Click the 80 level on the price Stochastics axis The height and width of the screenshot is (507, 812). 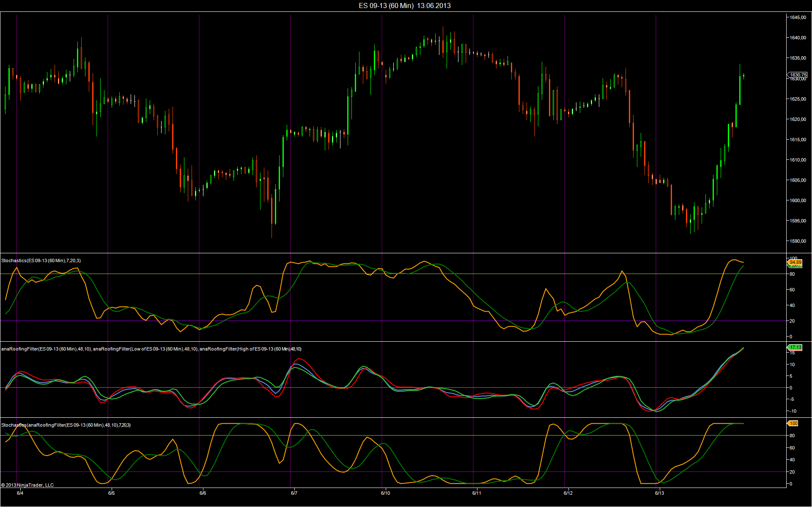[x=792, y=274]
